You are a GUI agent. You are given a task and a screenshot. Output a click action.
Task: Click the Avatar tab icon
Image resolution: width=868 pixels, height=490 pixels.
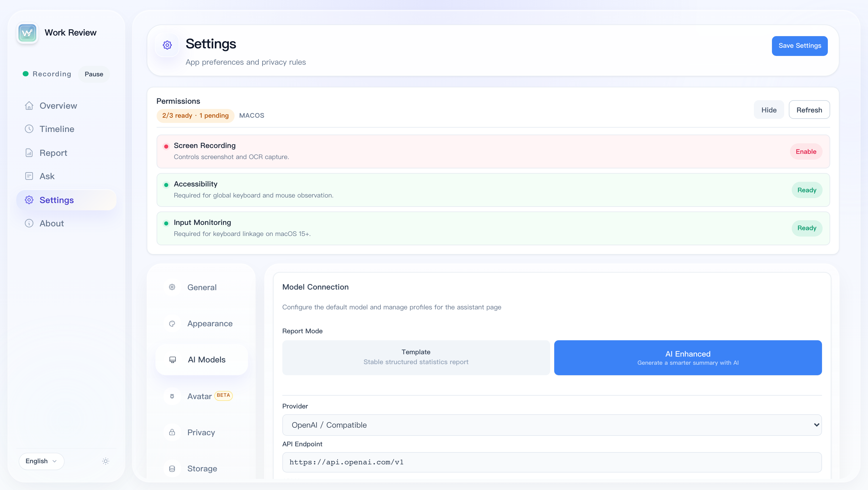172,396
